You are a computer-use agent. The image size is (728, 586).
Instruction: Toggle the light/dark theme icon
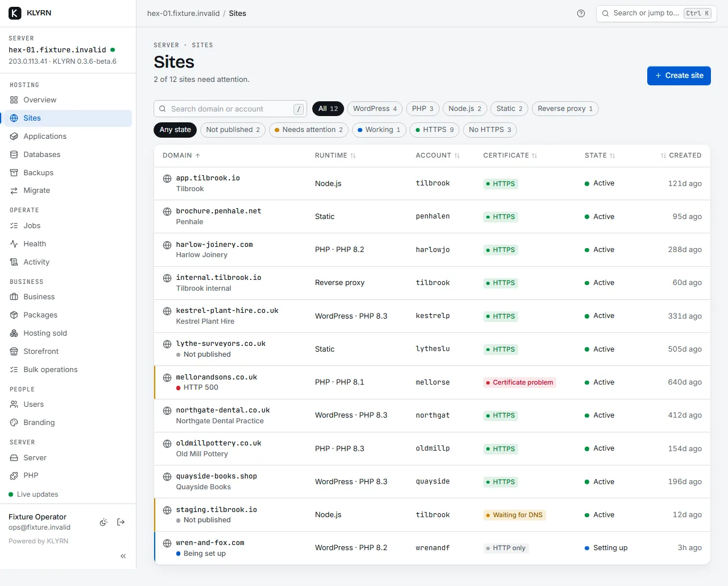pyautogui.click(x=104, y=522)
